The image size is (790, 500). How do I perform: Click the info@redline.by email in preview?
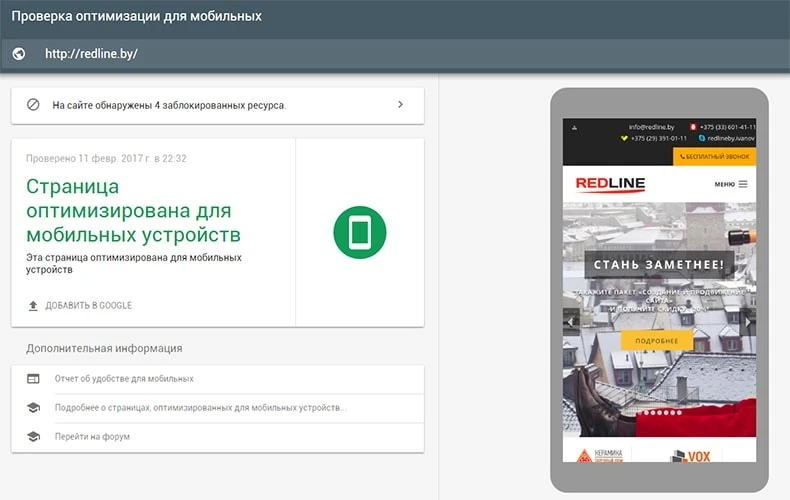[651, 127]
